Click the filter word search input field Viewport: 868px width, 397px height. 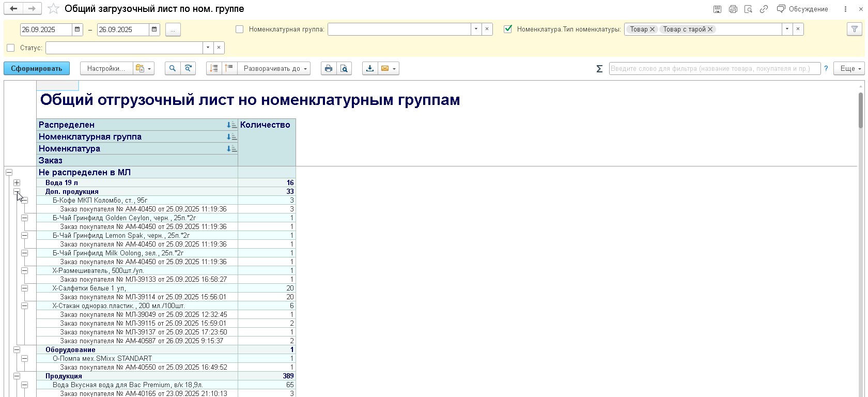714,68
